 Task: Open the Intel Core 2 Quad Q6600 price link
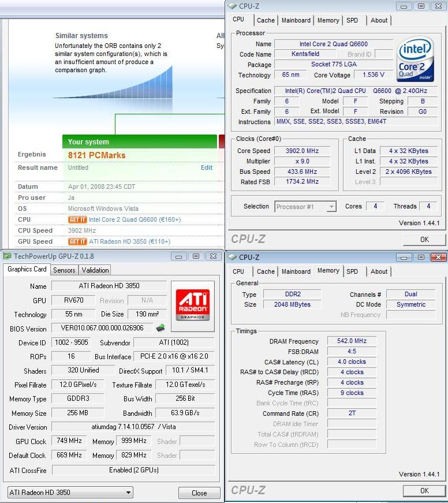tap(135, 220)
